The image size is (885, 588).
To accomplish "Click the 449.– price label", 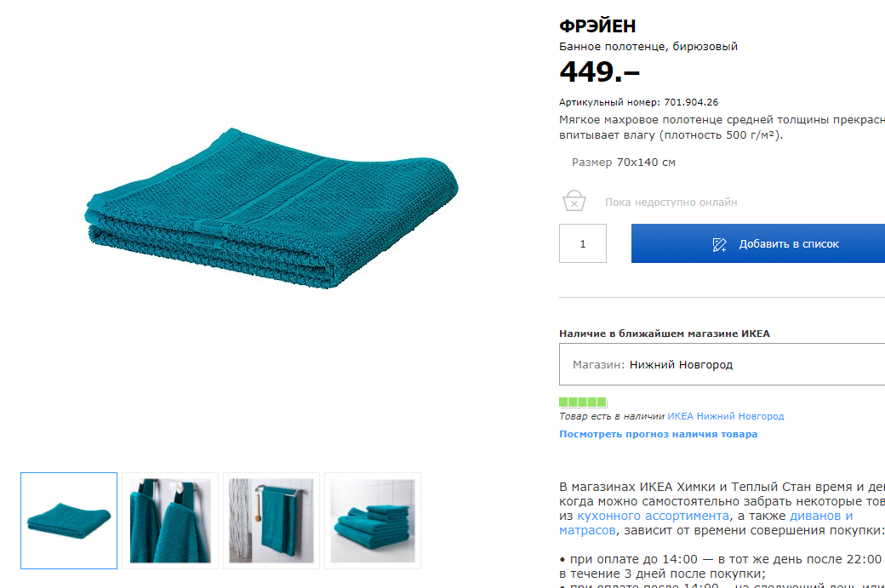I will 599,71.
